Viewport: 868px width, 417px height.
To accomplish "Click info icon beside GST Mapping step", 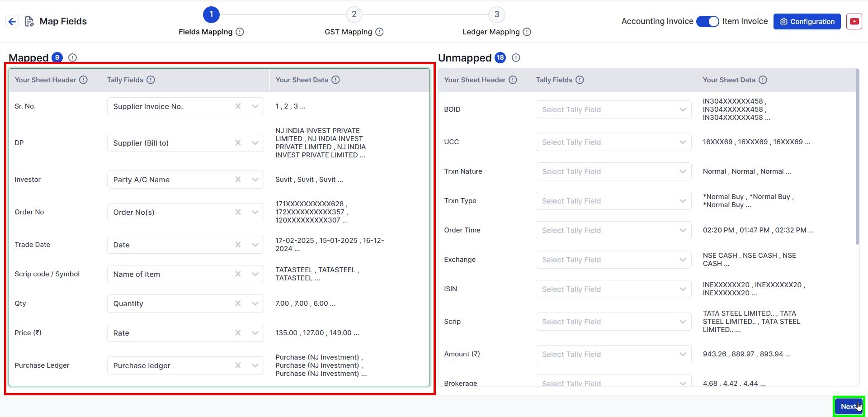I will pyautogui.click(x=379, y=32).
